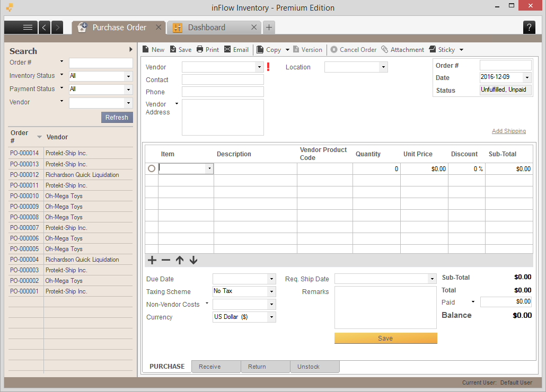Create a New purchase order

pos(154,50)
